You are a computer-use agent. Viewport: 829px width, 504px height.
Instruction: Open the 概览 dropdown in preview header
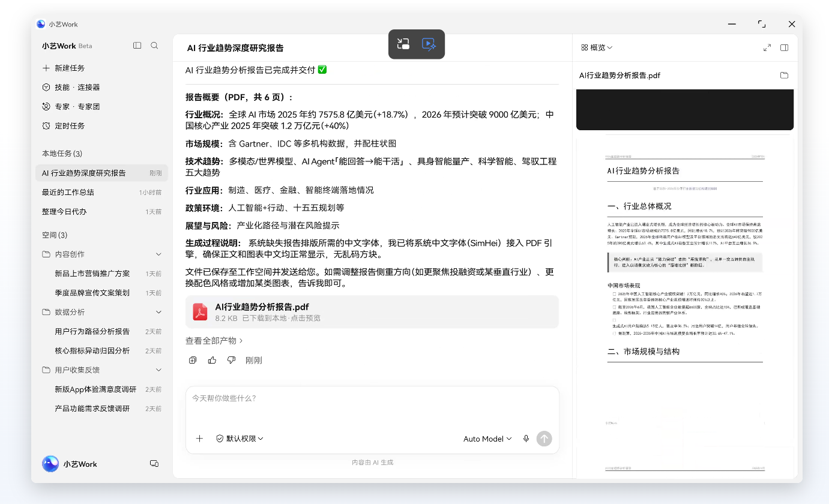[x=597, y=47]
